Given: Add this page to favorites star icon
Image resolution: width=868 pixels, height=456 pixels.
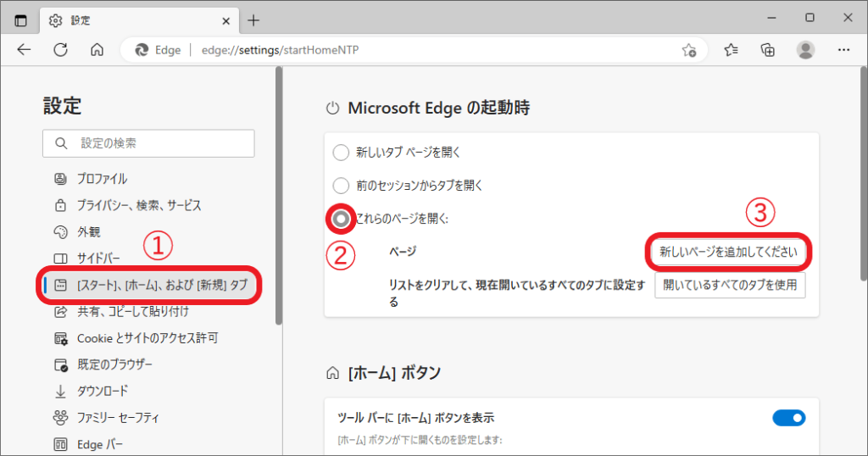Looking at the screenshot, I should [689, 50].
